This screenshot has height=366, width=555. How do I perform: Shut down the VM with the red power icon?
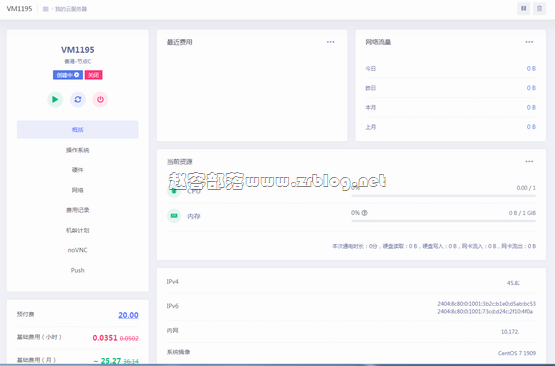pos(101,99)
